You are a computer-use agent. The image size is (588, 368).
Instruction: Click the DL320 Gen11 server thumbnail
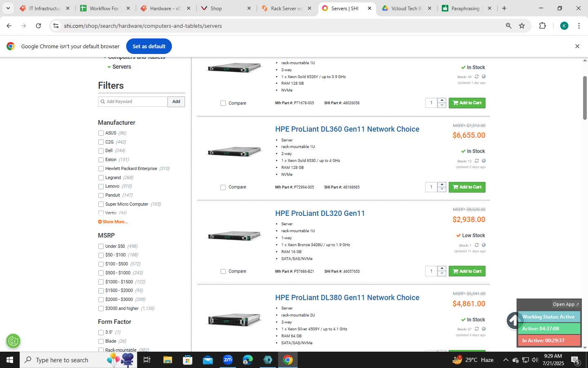pos(234,236)
